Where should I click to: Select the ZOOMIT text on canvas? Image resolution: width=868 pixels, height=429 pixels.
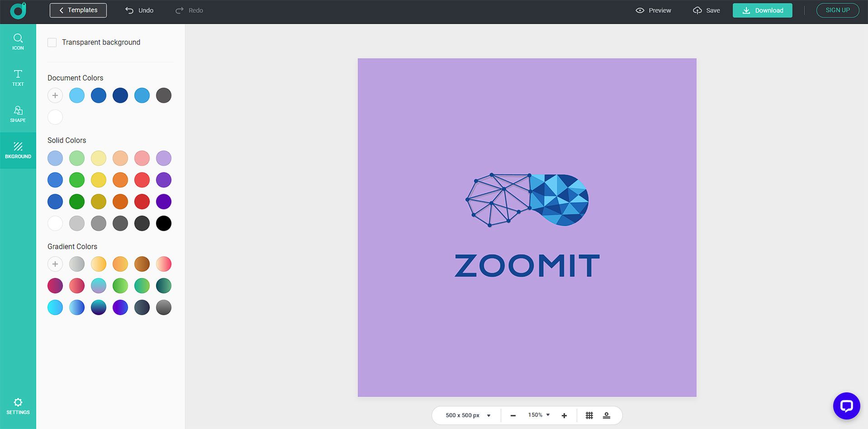point(527,266)
